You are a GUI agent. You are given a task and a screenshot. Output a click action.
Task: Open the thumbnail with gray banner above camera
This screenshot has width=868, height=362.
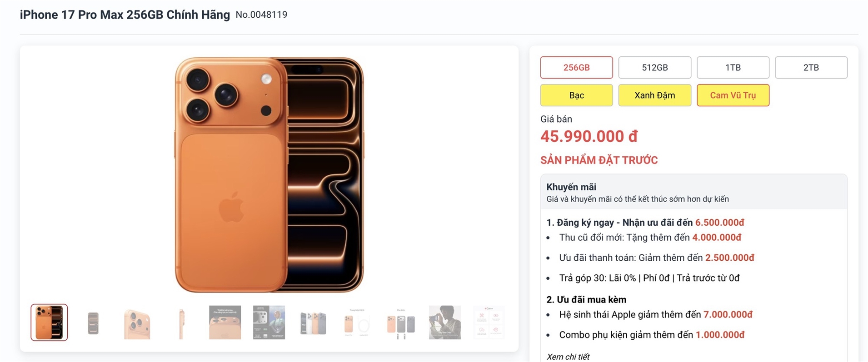point(225,322)
